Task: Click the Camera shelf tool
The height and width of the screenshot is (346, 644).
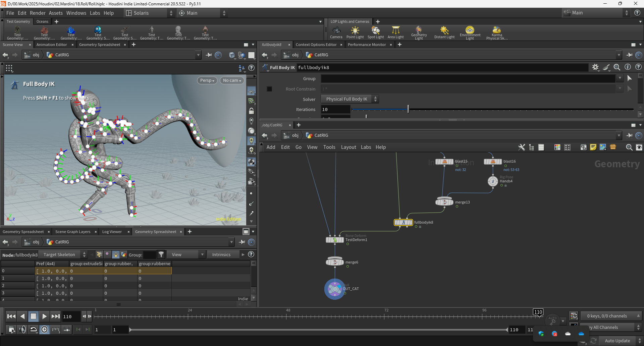Action: pyautogui.click(x=336, y=33)
